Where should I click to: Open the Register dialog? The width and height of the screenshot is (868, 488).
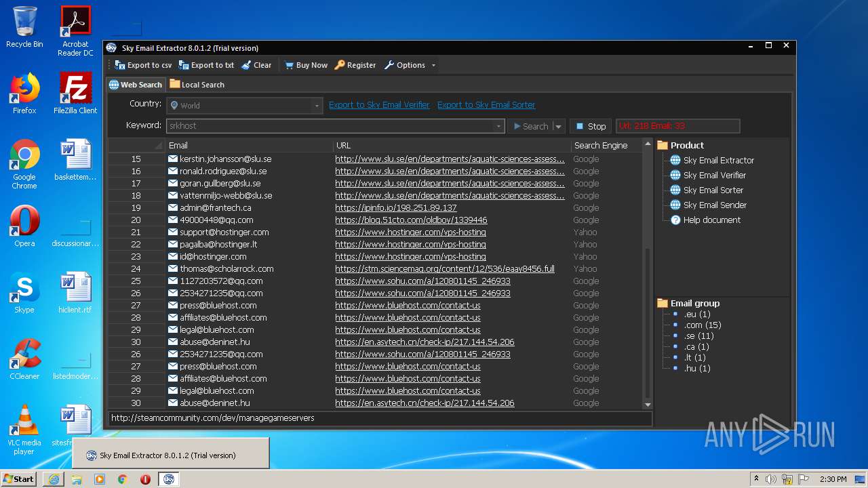point(355,65)
